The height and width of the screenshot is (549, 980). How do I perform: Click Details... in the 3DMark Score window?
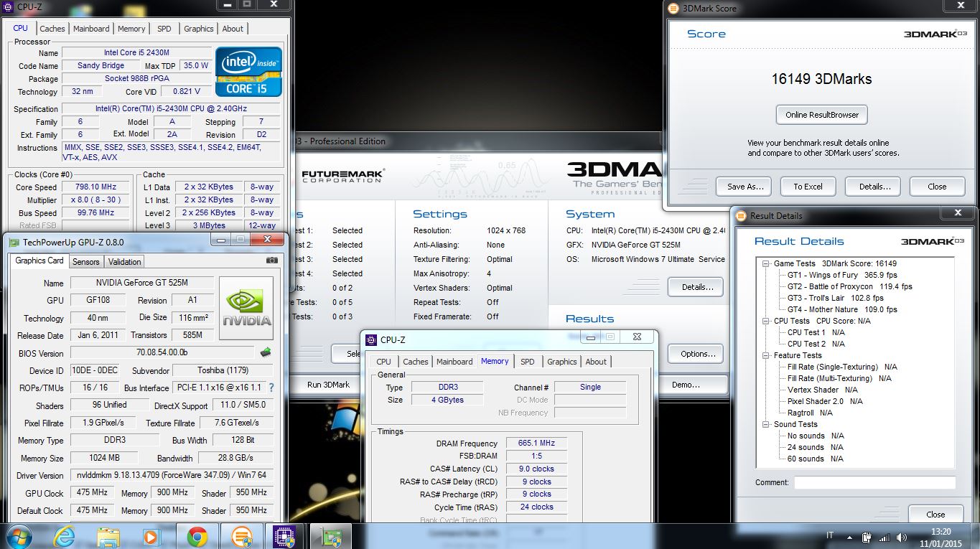coord(874,187)
